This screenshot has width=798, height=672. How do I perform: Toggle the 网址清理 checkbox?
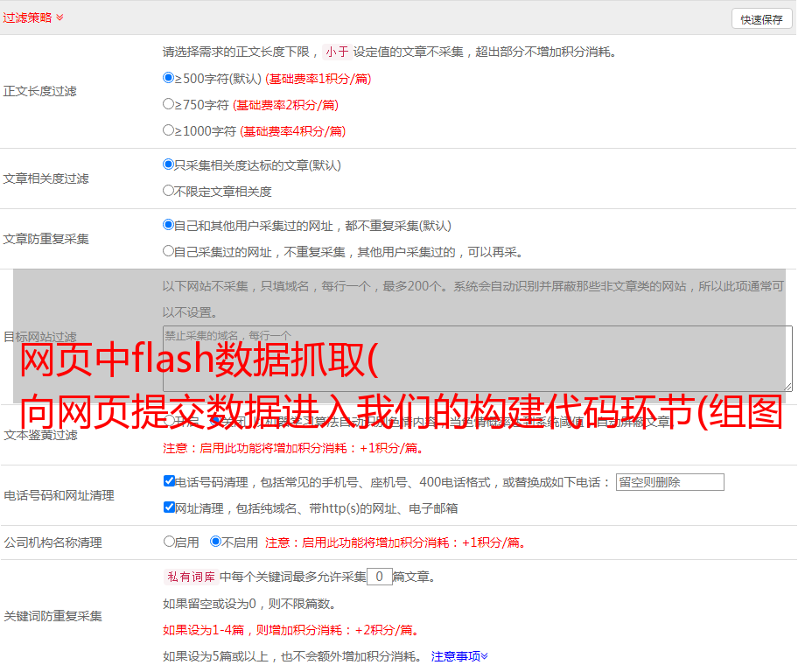pyautogui.click(x=170, y=507)
